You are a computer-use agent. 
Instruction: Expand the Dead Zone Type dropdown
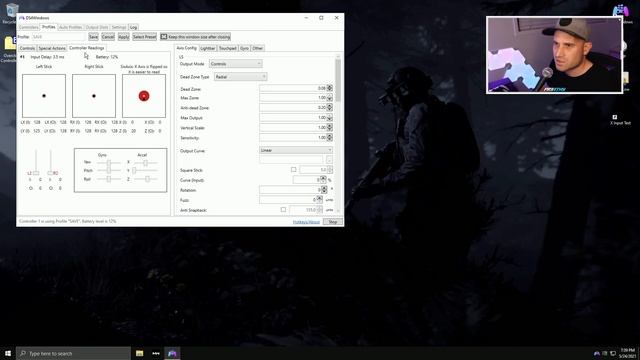240,77
